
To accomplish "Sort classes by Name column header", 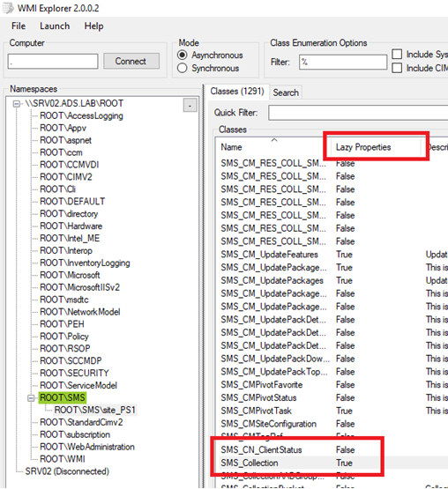I will (x=231, y=147).
